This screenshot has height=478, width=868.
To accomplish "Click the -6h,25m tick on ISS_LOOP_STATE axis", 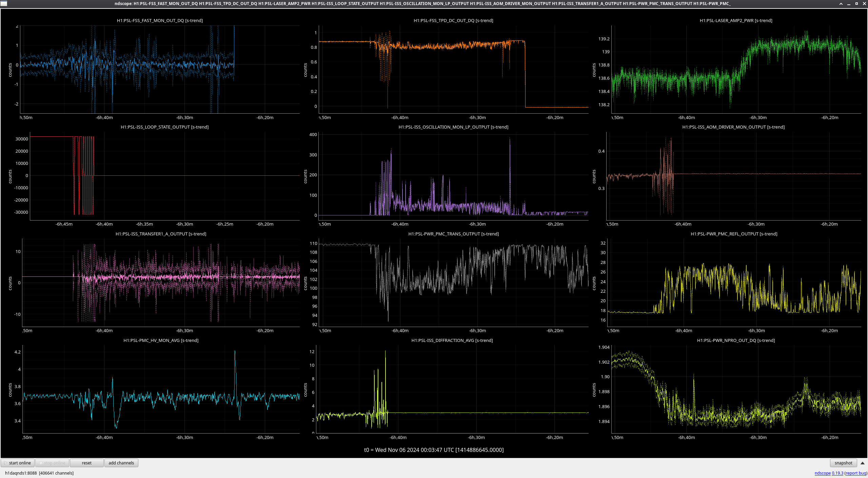I will [x=225, y=224].
